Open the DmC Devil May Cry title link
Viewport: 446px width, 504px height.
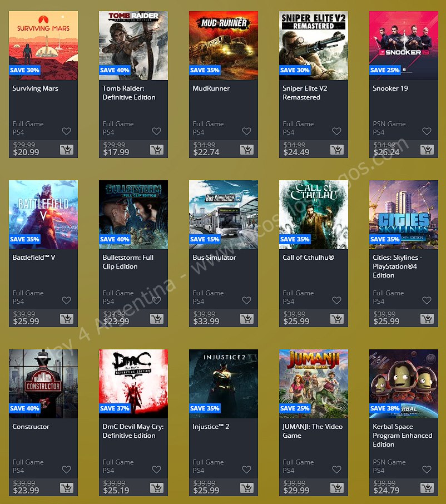[x=133, y=431]
